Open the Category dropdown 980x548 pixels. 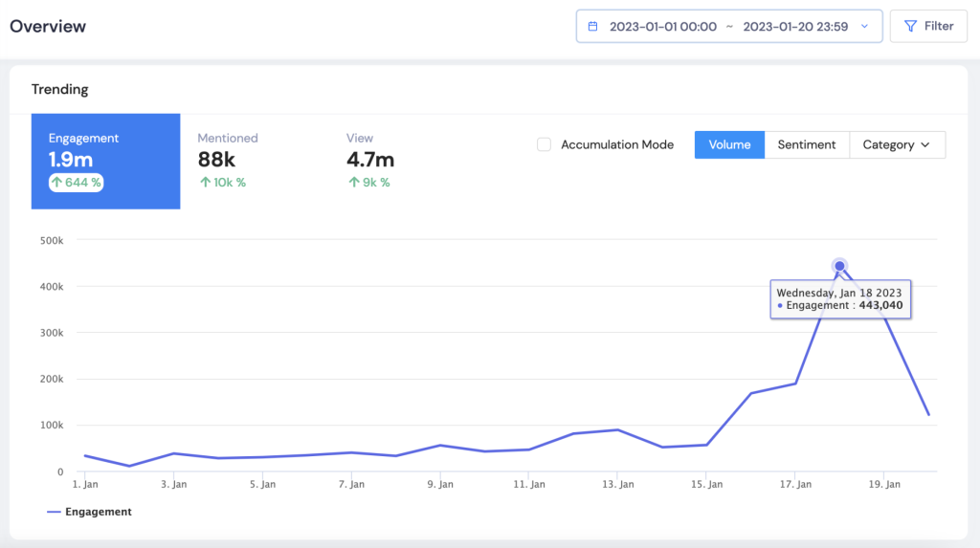coord(897,144)
